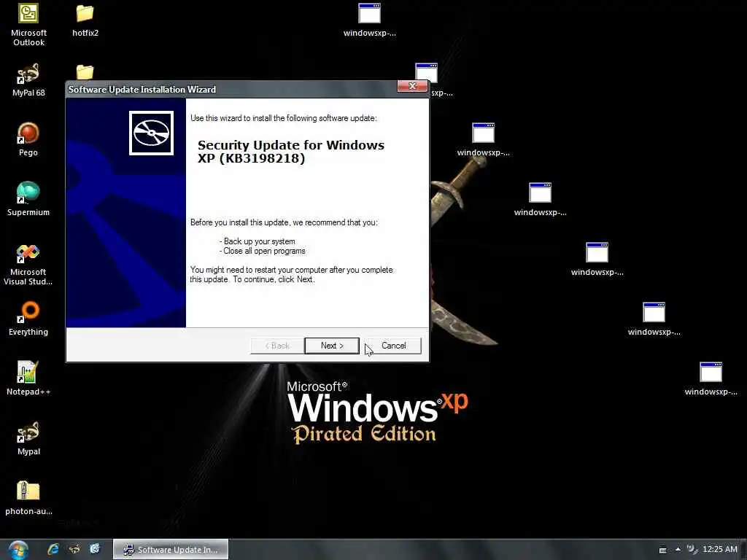Select the Supermium browser shortcut
The width and height of the screenshot is (747, 560).
[28, 199]
